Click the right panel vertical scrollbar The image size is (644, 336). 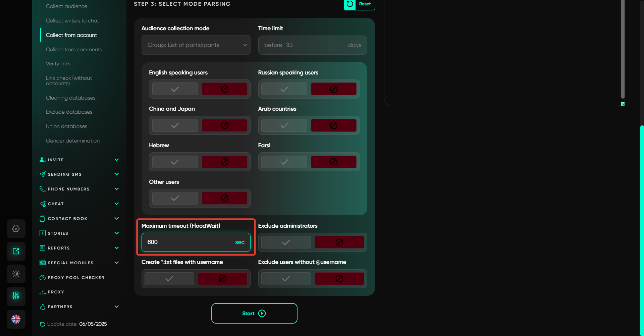[623, 50]
